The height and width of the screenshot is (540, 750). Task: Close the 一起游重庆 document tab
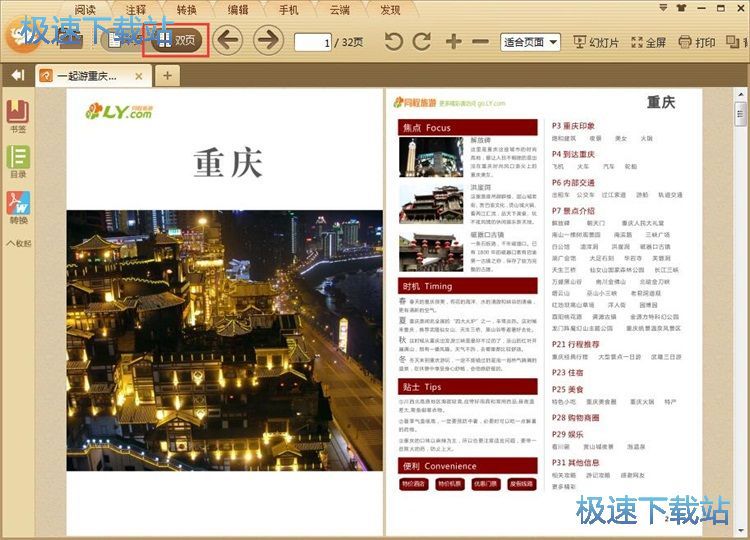[x=139, y=76]
